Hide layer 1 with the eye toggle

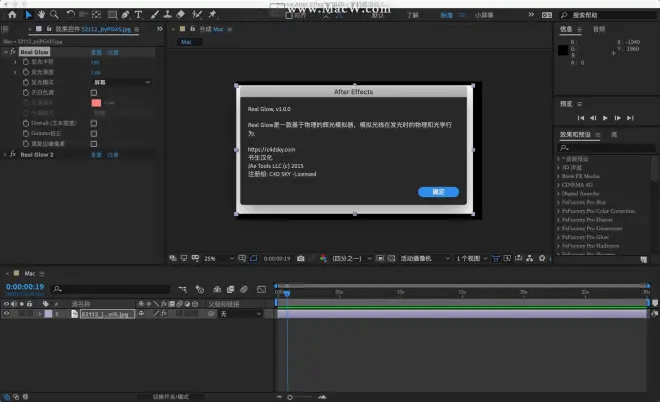[x=6, y=313]
